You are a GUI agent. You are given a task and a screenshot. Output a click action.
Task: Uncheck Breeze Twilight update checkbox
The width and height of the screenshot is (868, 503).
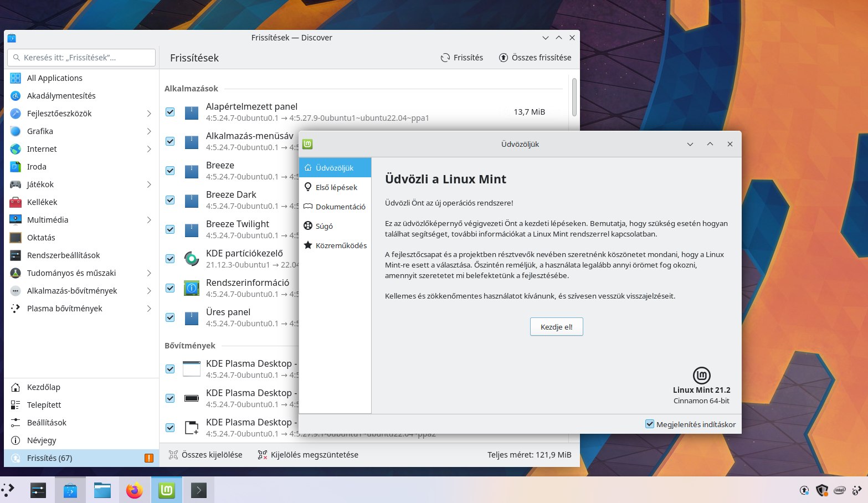point(170,229)
